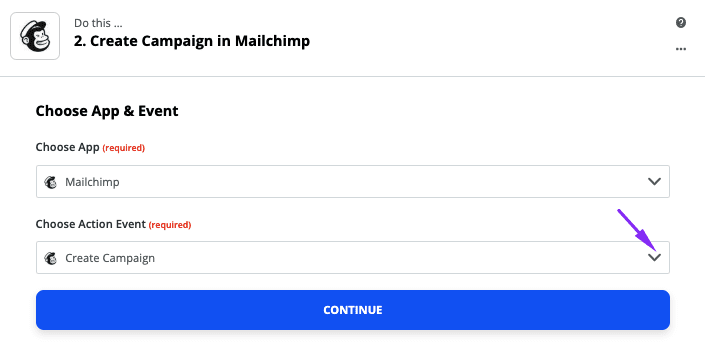Image resolution: width=705 pixels, height=361 pixels.
Task: Click Mailchimp icon in Choose App field
Action: [50, 182]
